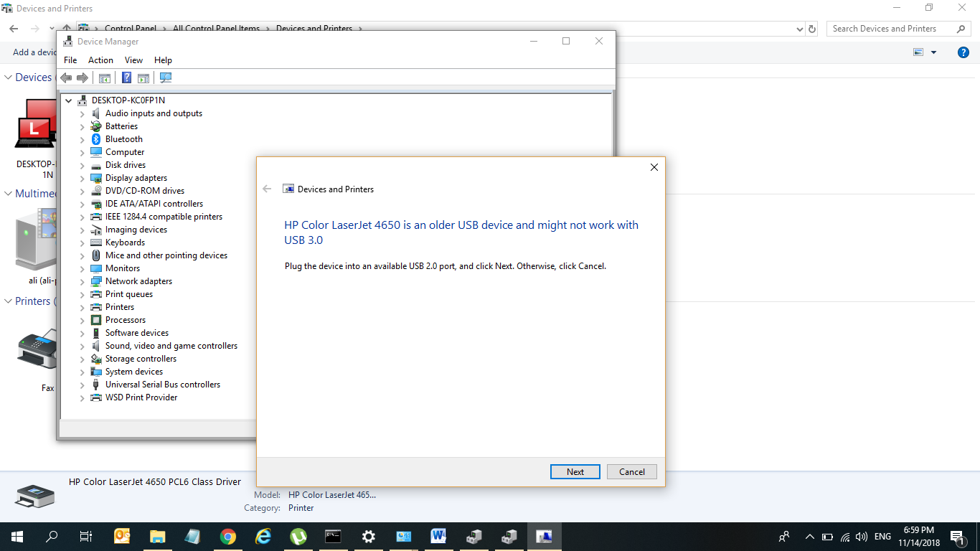Click the back arrow in the printer dialog
980x551 pixels.
(267, 189)
